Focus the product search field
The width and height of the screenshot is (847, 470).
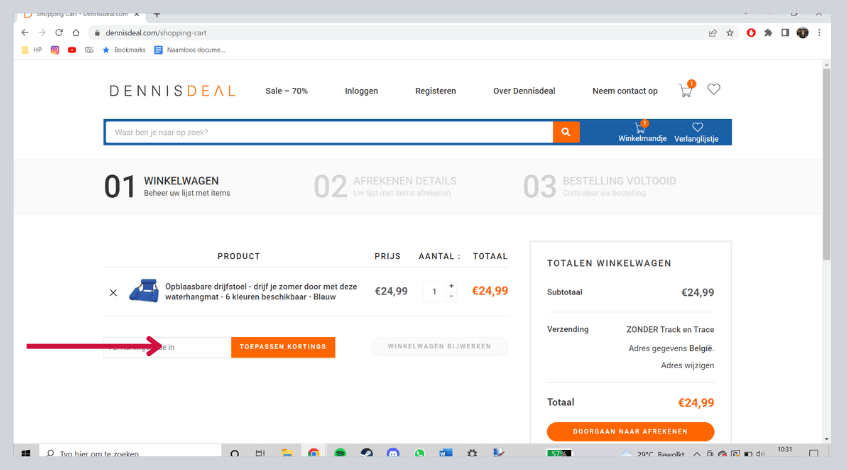(329, 132)
